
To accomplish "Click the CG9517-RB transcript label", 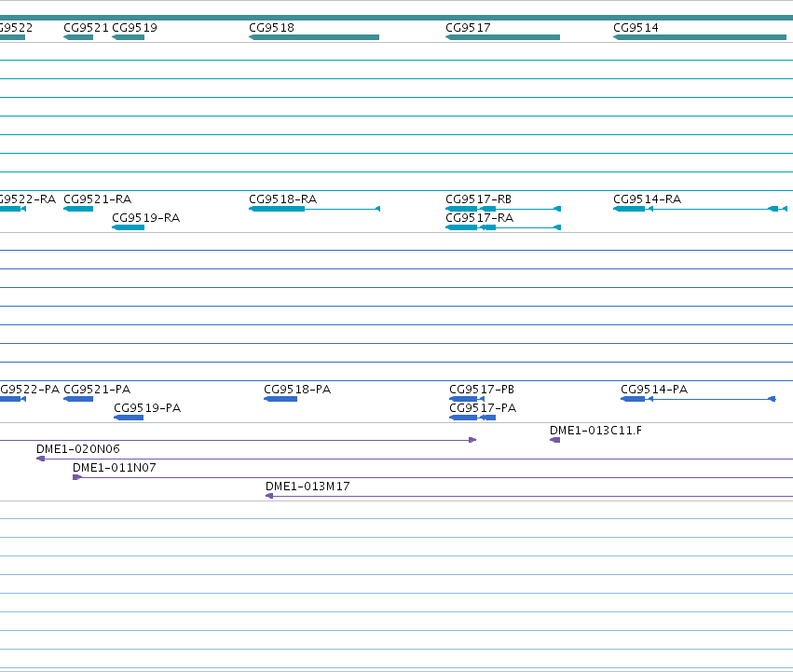I will 478,199.
